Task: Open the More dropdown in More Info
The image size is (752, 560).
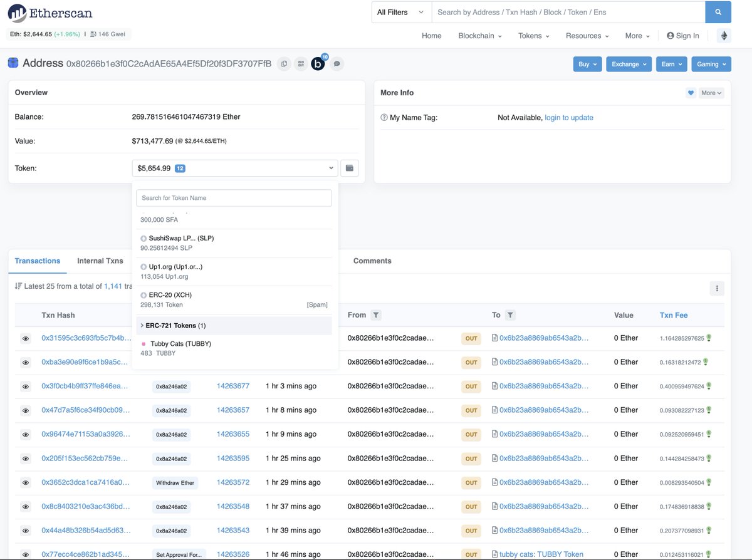Action: [711, 93]
